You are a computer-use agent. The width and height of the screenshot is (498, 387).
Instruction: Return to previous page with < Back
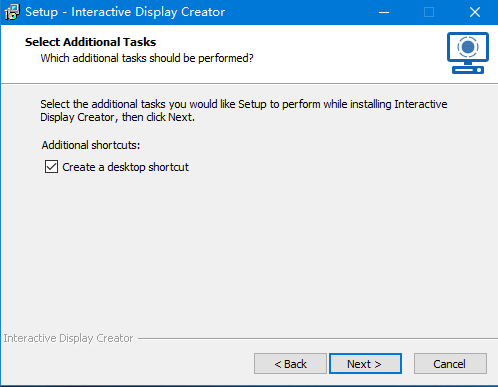coord(290,364)
